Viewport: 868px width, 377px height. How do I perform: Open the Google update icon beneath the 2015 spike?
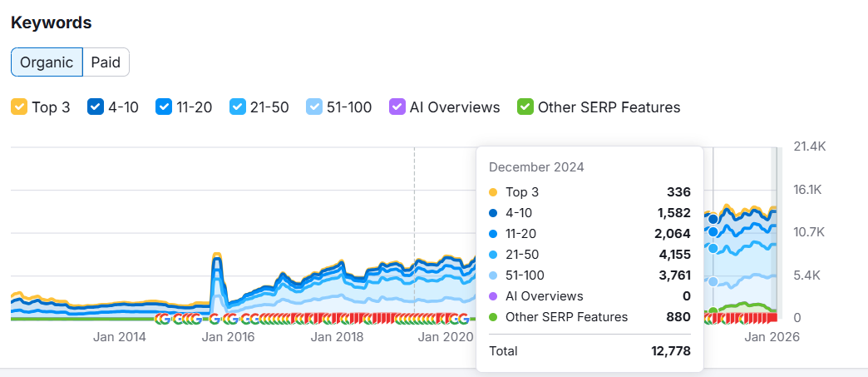tap(216, 319)
